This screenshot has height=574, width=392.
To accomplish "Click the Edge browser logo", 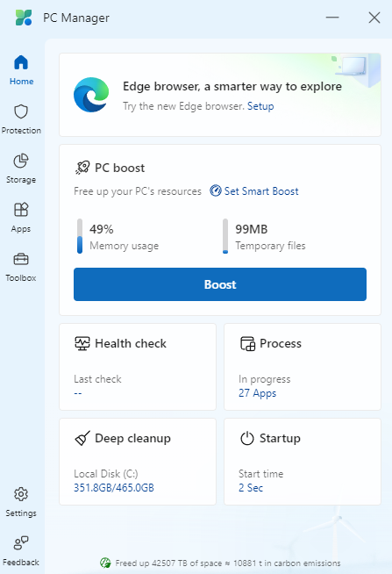I will [91, 95].
